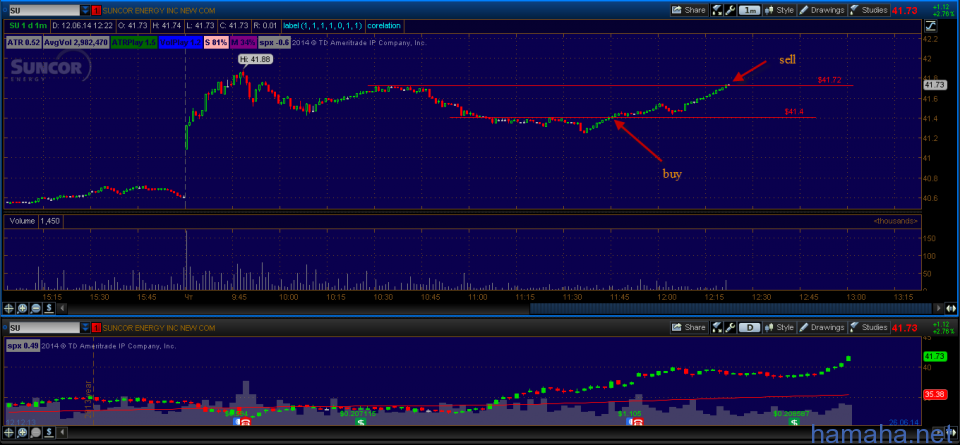This screenshot has width=960, height=445.
Task: Click the $41.4 price level label
Action: pyautogui.click(x=794, y=111)
